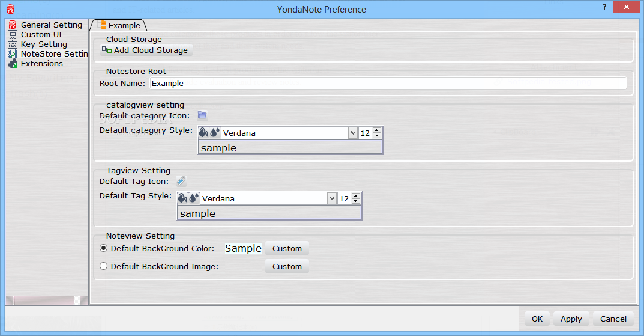Click the default category folder icon
Viewport: 644px width, 336px height.
pyautogui.click(x=202, y=115)
